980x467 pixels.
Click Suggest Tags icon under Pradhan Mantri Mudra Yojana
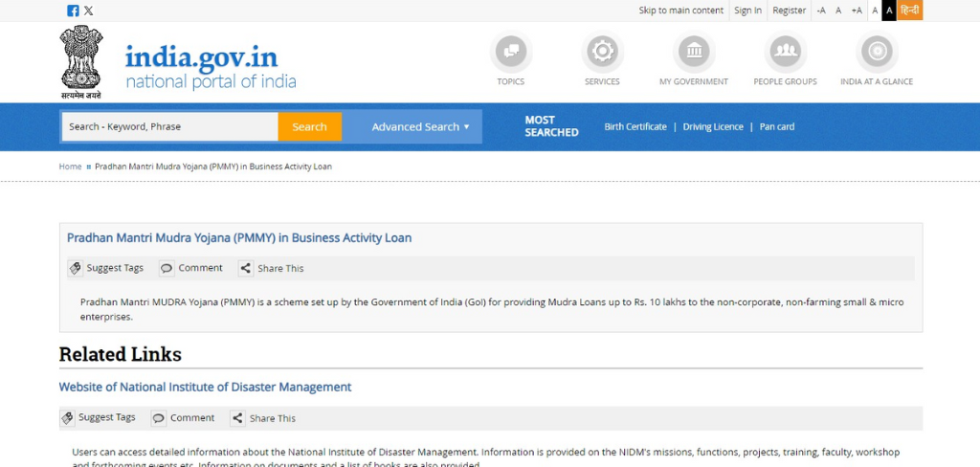(x=76, y=268)
